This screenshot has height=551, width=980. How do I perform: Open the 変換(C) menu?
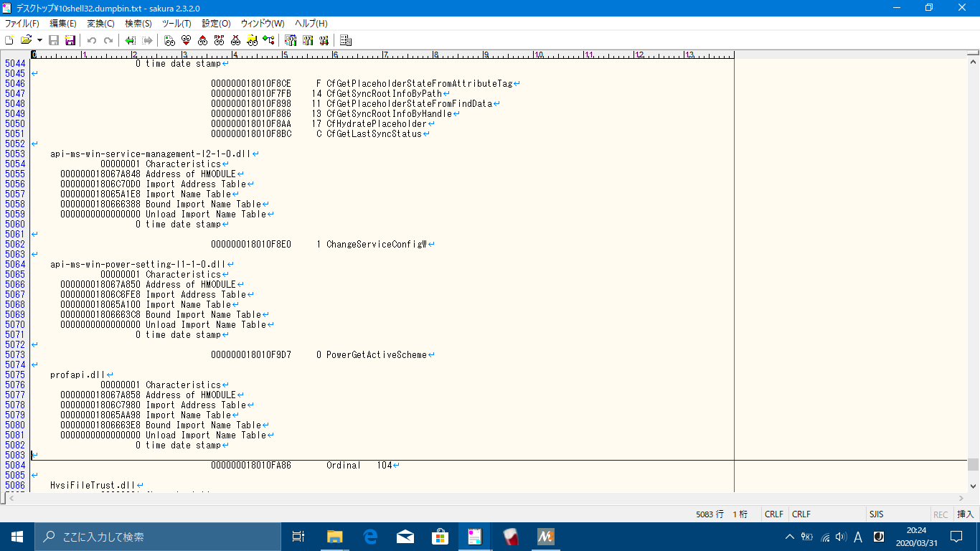point(100,24)
